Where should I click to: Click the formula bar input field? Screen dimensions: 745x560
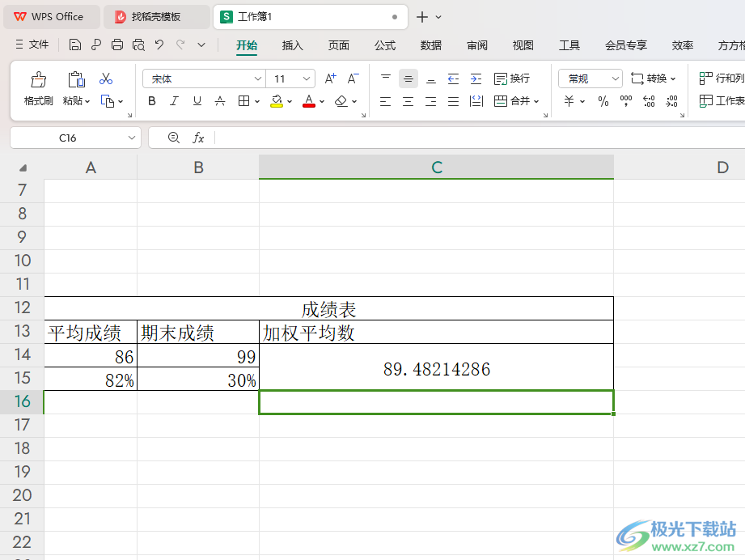(x=480, y=138)
